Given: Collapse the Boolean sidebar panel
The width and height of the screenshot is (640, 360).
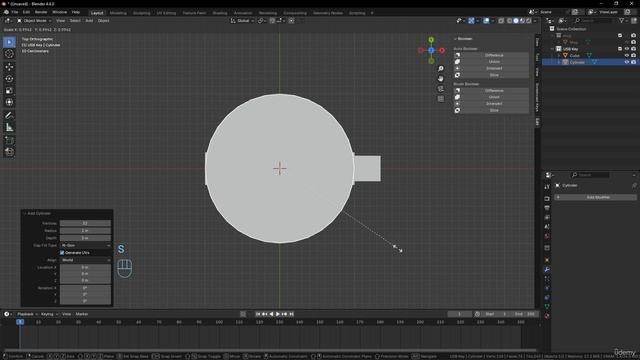Looking at the screenshot, I should [x=456, y=39].
